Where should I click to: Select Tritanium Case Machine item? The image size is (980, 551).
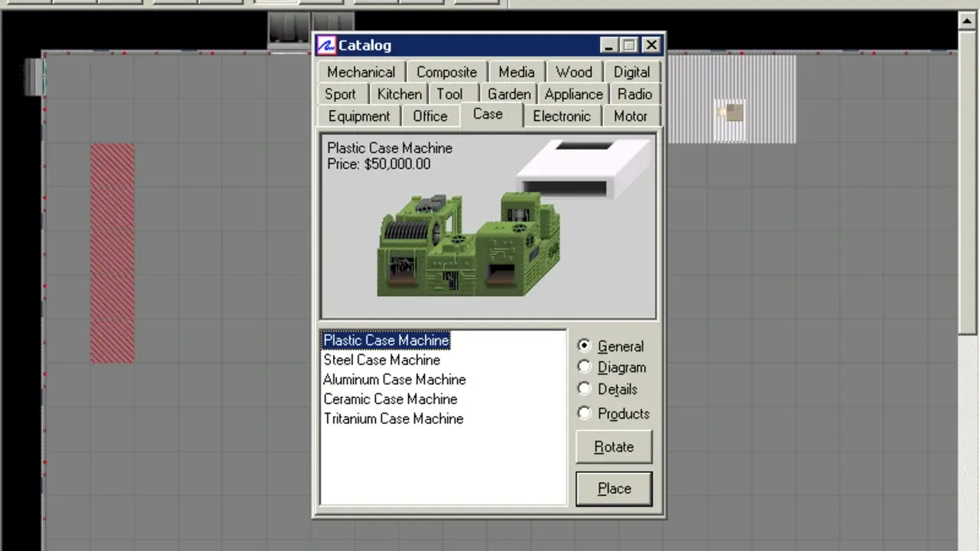pyautogui.click(x=394, y=419)
